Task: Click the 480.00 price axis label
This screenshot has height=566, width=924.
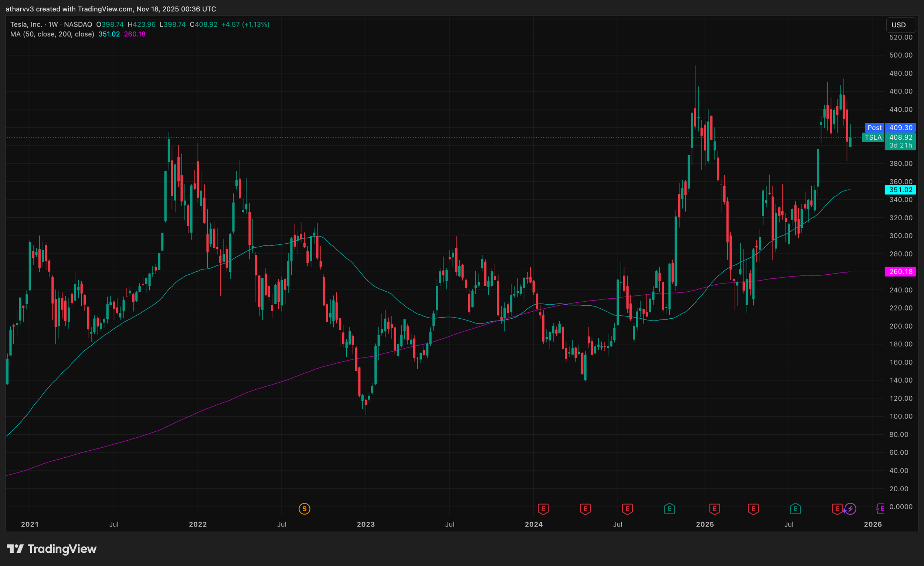Action: click(901, 73)
